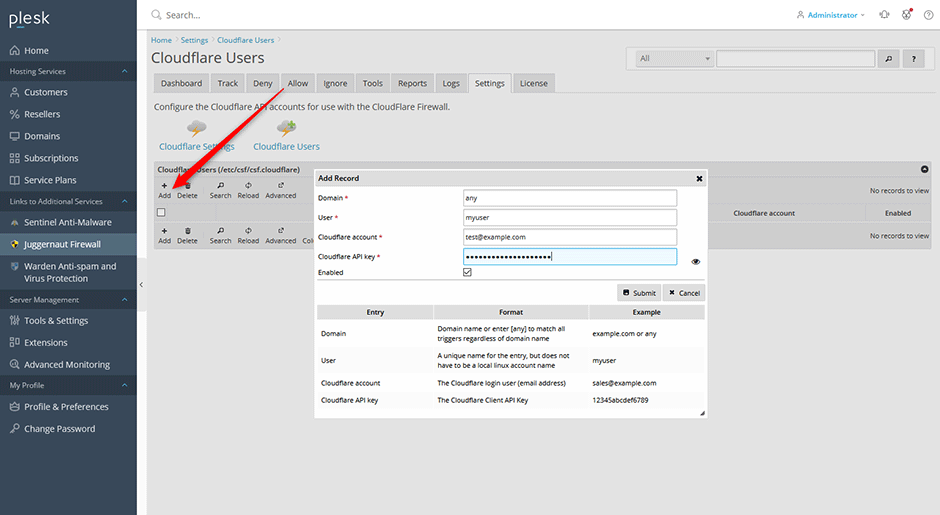Click the Cloudflare Settings cloud icon
Image resolution: width=940 pixels, height=515 pixels.
[x=197, y=128]
